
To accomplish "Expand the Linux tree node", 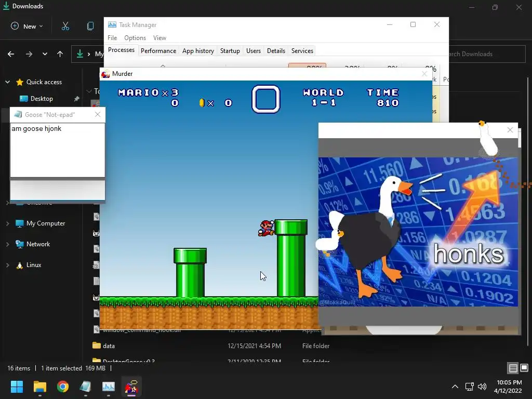I will (x=7, y=265).
